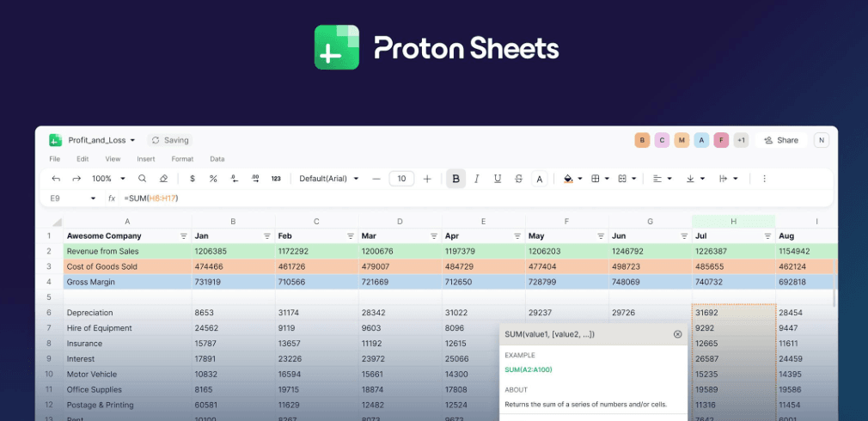
Task: Click the search magnifier icon
Action: [x=143, y=179]
